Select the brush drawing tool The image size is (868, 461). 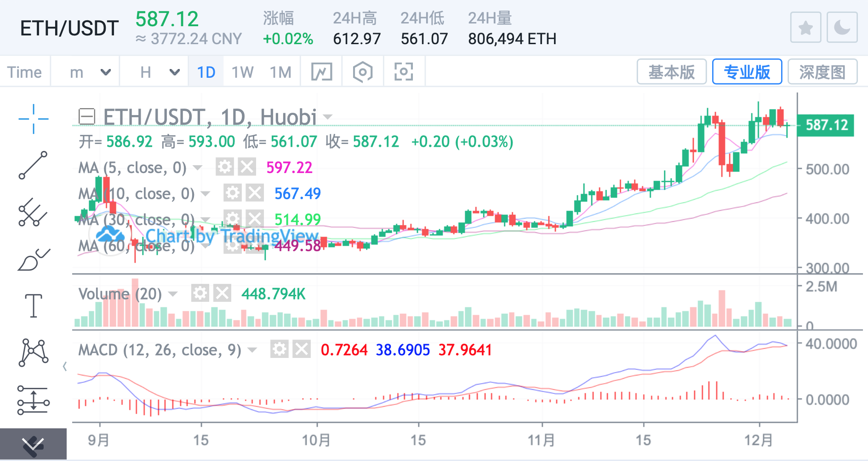click(x=33, y=259)
